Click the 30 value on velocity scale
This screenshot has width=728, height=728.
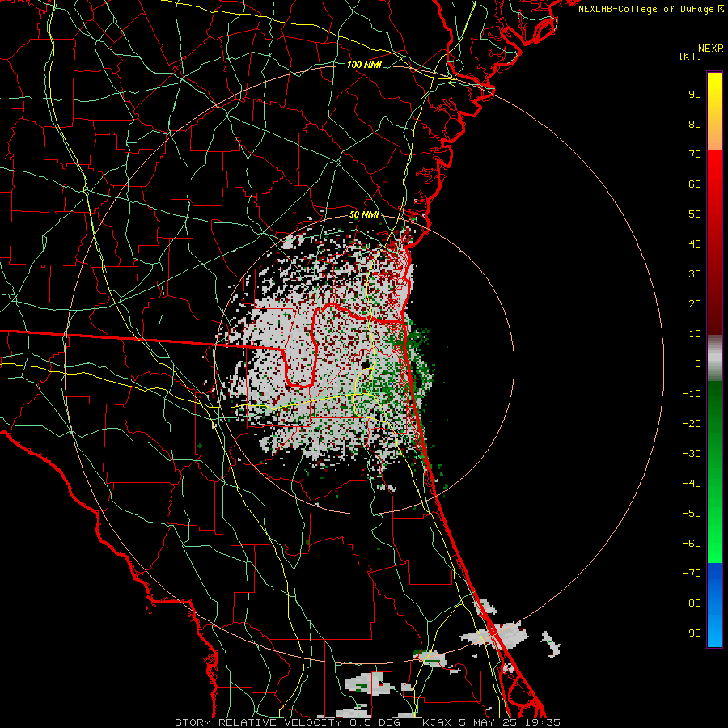[x=695, y=274]
